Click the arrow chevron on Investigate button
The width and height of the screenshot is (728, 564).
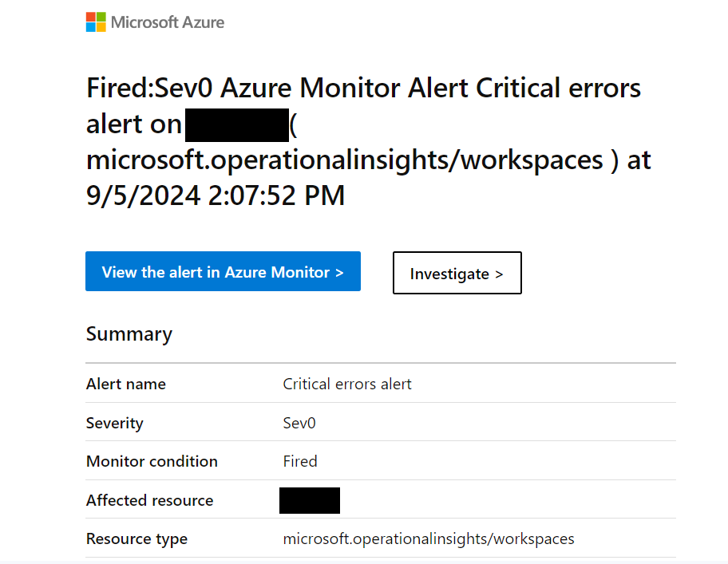(x=499, y=274)
